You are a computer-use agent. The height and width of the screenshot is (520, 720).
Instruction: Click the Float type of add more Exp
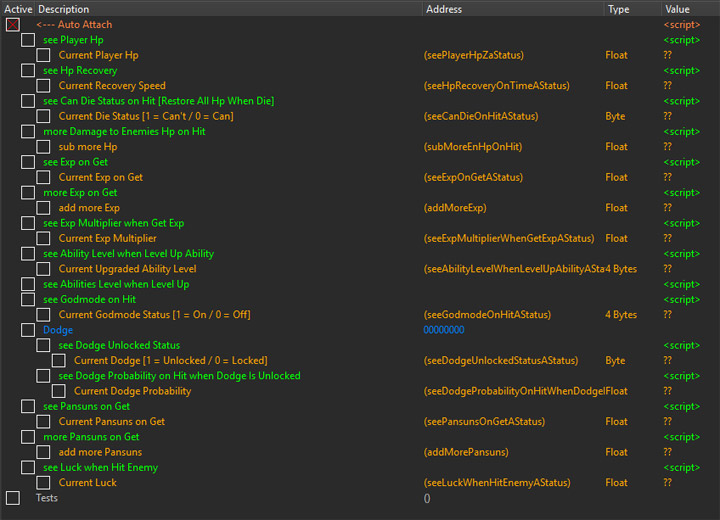(x=616, y=208)
